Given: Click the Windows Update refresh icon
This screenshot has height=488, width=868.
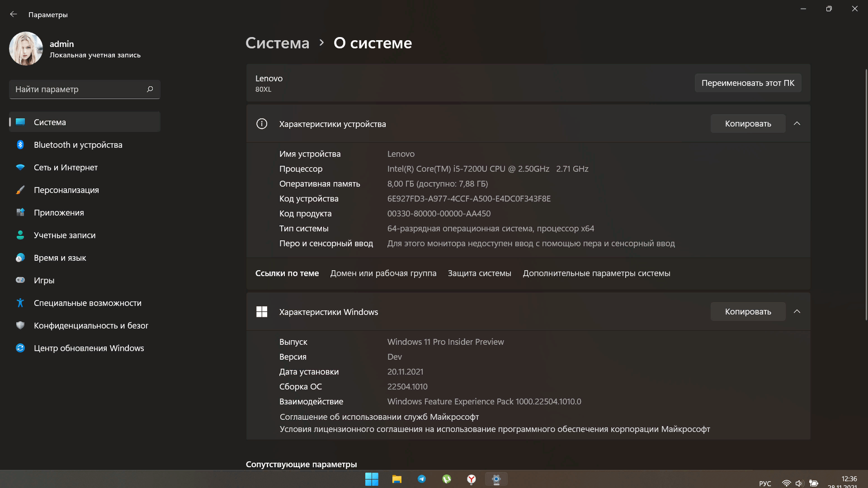Looking at the screenshot, I should 20,348.
